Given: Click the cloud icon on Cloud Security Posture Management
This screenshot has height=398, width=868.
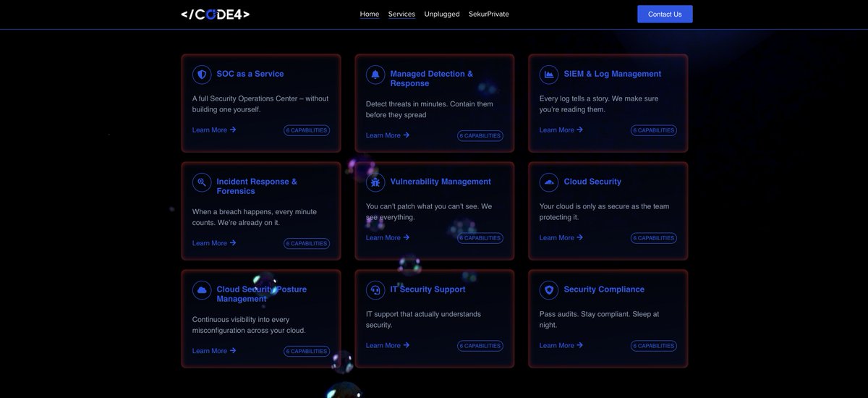Looking at the screenshot, I should [x=202, y=290].
